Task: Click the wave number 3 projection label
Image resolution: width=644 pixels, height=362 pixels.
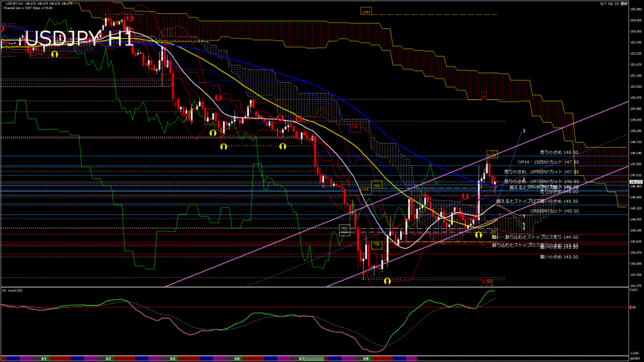Action: point(524,131)
